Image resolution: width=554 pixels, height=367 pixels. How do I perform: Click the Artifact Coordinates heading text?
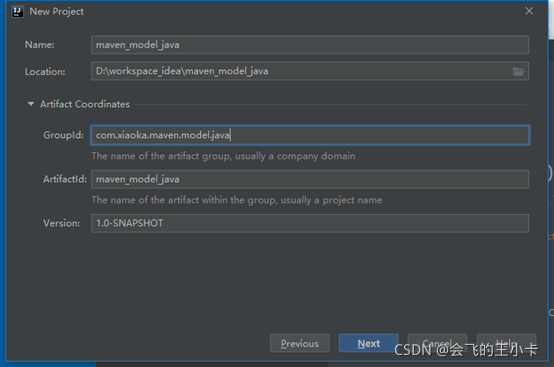point(85,104)
